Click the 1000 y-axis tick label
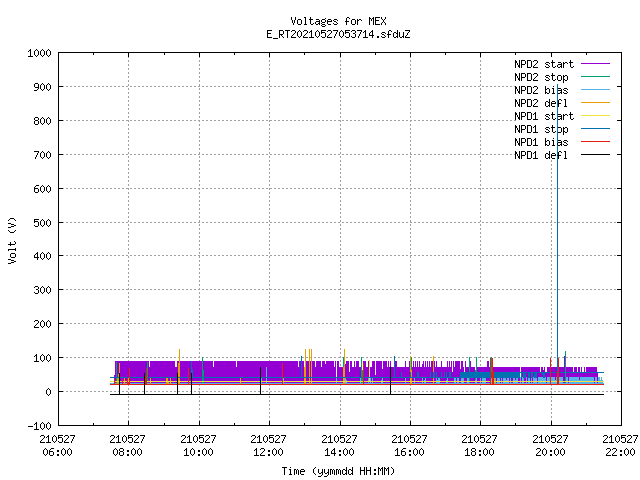 (x=39, y=53)
